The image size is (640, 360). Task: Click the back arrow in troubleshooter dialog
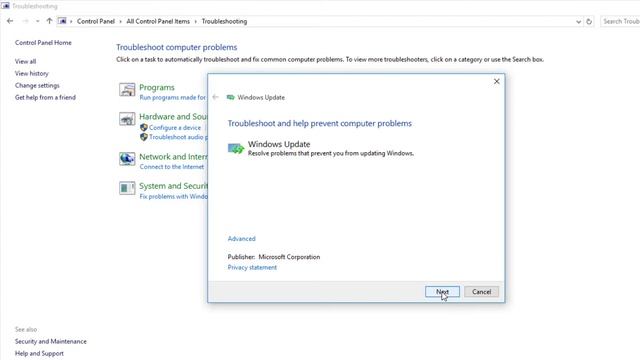(215, 97)
